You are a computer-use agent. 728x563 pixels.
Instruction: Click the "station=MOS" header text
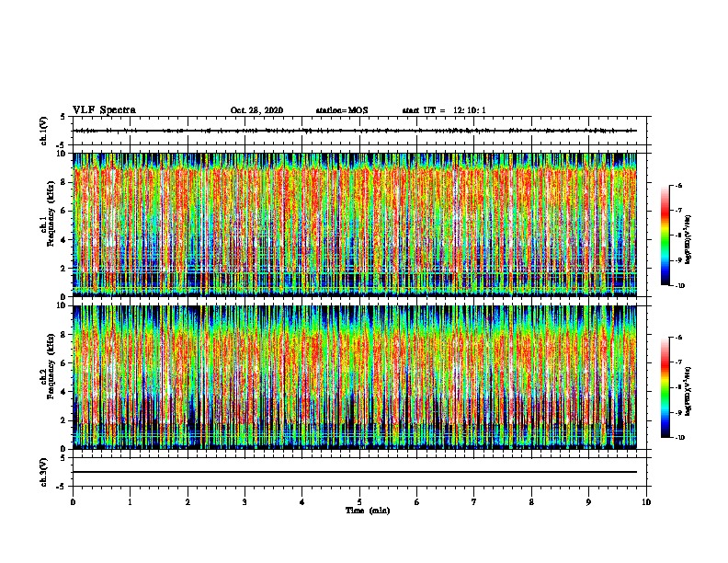pyautogui.click(x=342, y=110)
